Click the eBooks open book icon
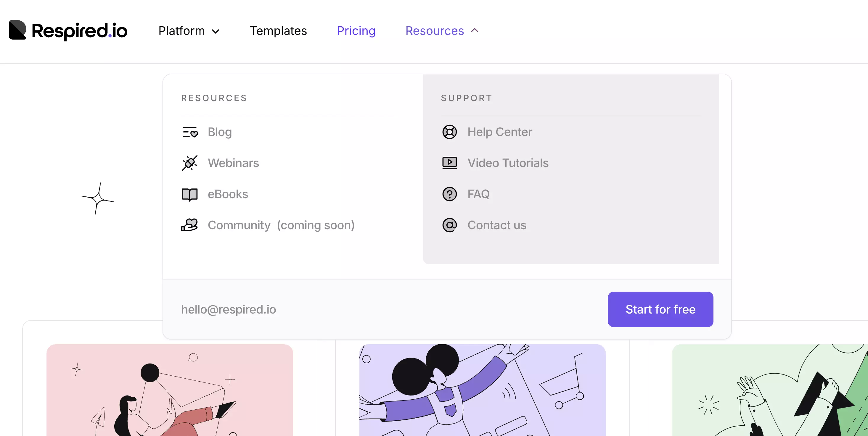This screenshot has width=868, height=436. [x=190, y=194]
